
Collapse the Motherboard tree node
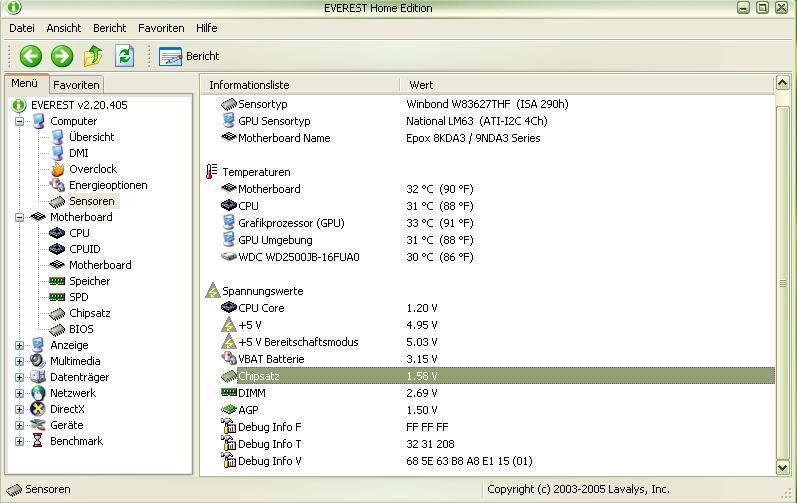pyautogui.click(x=19, y=217)
